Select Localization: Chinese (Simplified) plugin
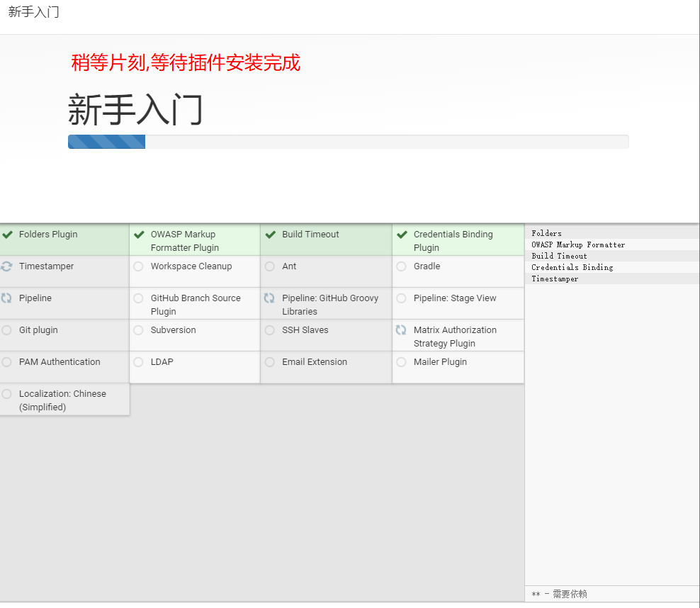700x608 pixels. 64,400
